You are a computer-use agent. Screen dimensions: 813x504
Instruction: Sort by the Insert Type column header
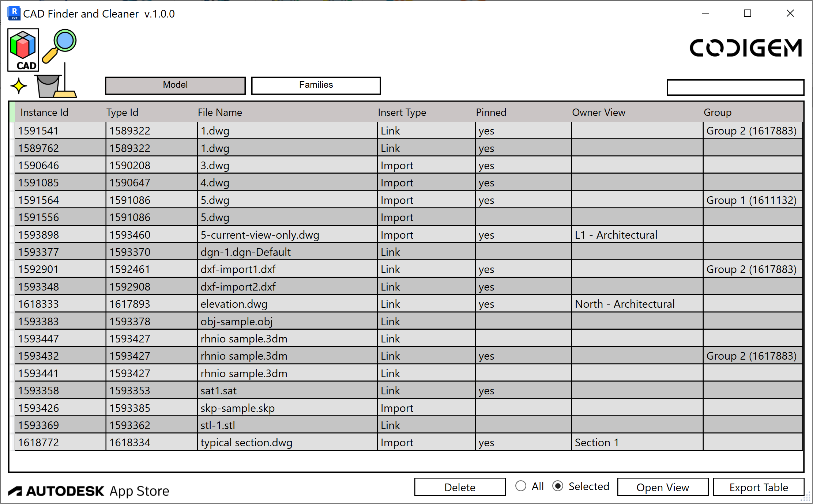[402, 112]
